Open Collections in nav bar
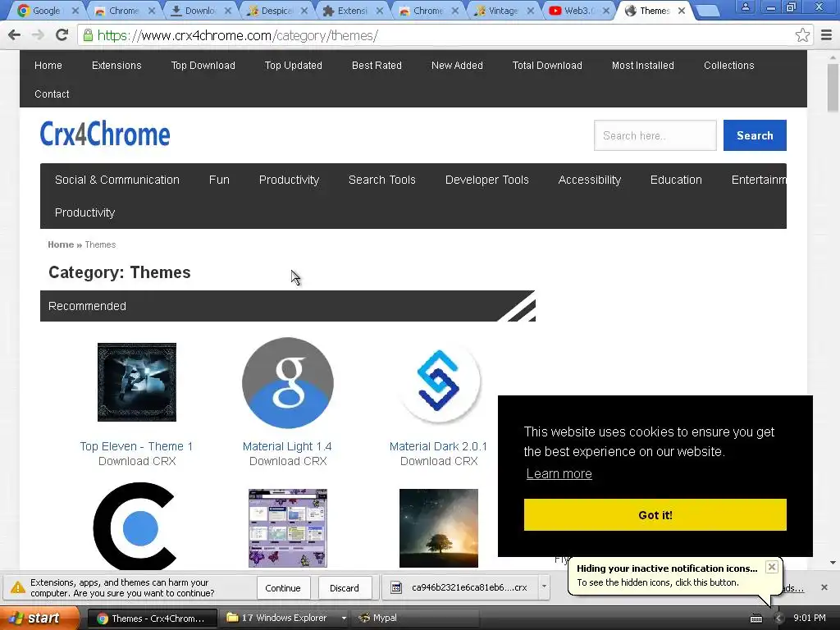The height and width of the screenshot is (630, 840). [728, 66]
